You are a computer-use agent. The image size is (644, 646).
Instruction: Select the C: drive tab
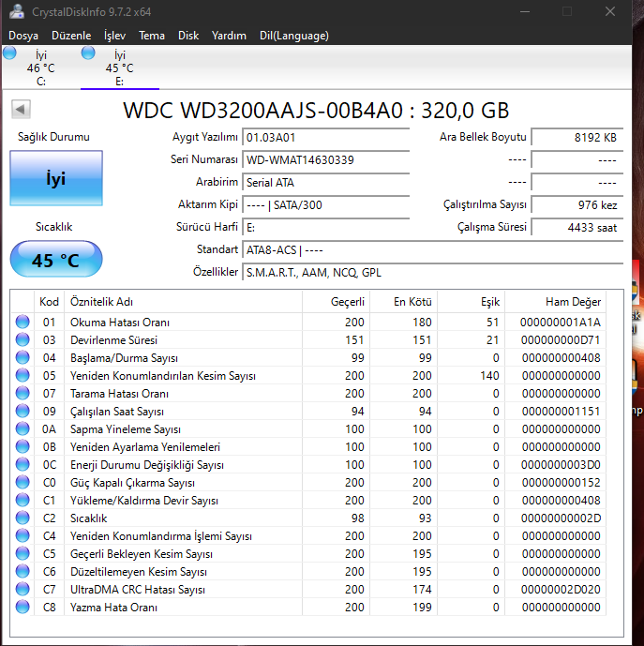point(41,68)
